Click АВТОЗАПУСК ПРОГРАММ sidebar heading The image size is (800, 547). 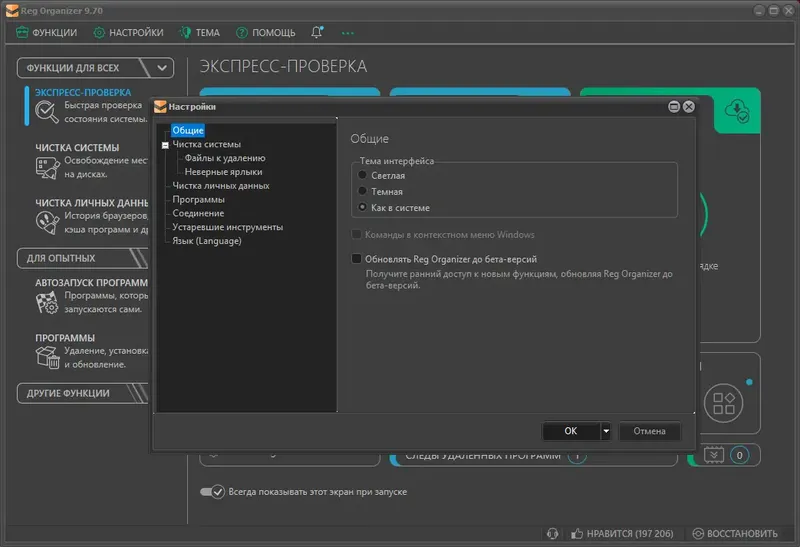pyautogui.click(x=91, y=283)
